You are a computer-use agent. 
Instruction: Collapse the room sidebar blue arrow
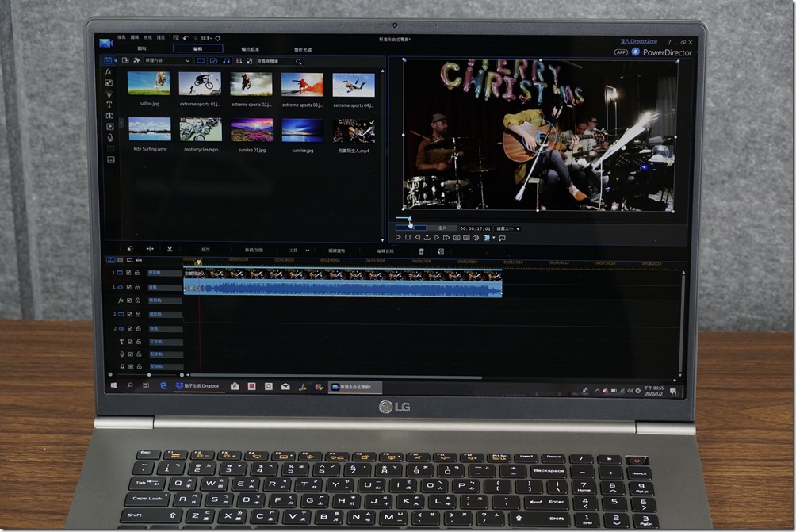coord(115,60)
